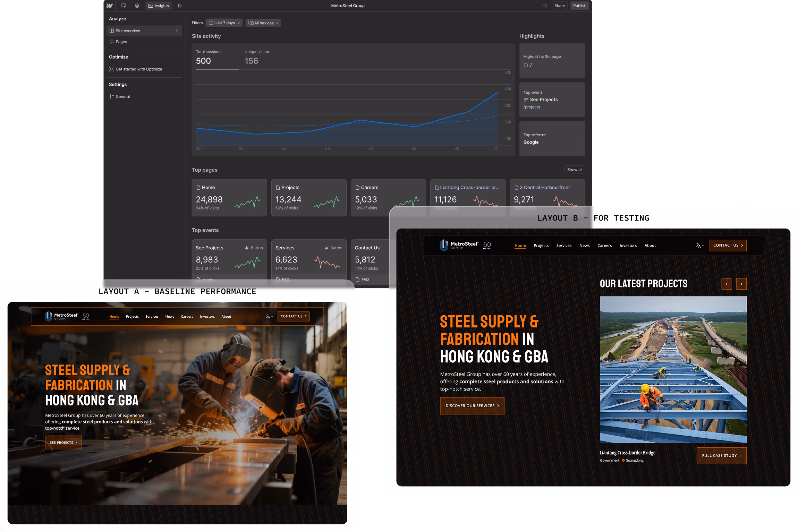
Task: Click Discover Our Services button
Action: 472,406
